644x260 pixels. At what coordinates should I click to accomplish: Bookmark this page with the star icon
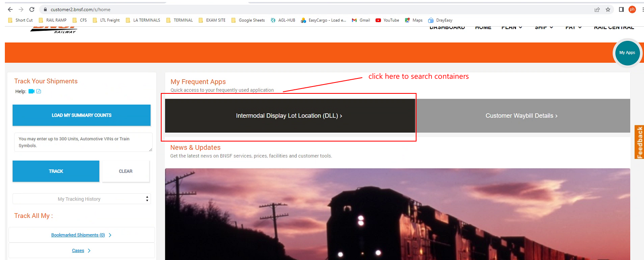coord(608,10)
